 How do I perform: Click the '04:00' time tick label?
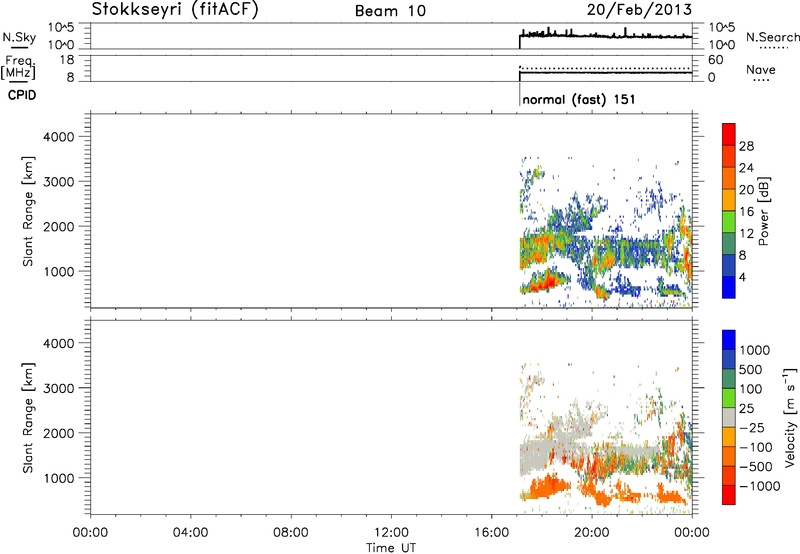[190, 533]
